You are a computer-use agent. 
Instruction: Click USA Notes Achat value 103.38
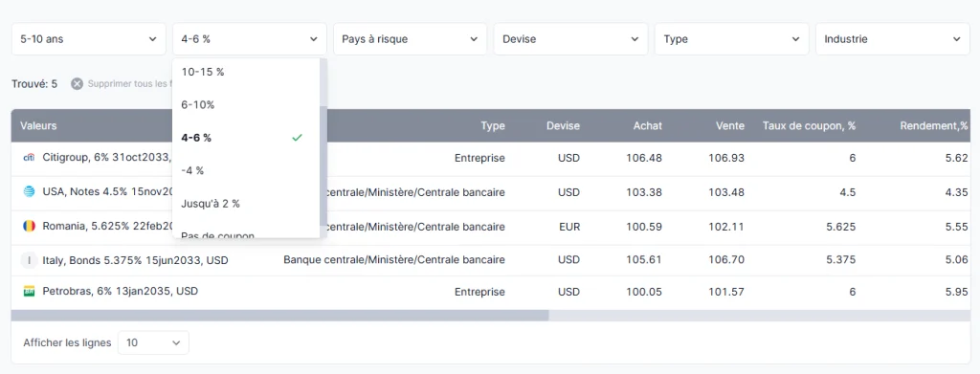[x=644, y=192]
